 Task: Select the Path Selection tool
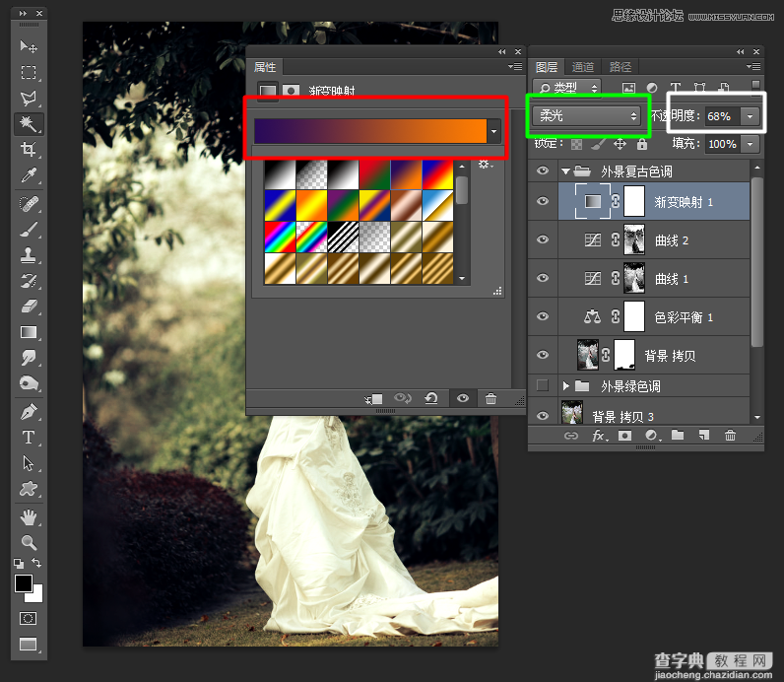point(29,463)
